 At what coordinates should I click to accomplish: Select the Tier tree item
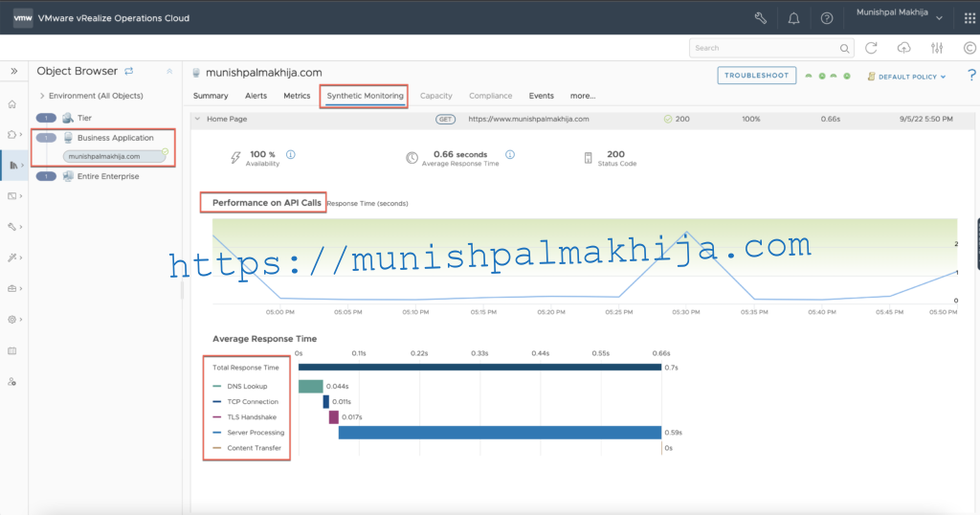[x=84, y=118]
